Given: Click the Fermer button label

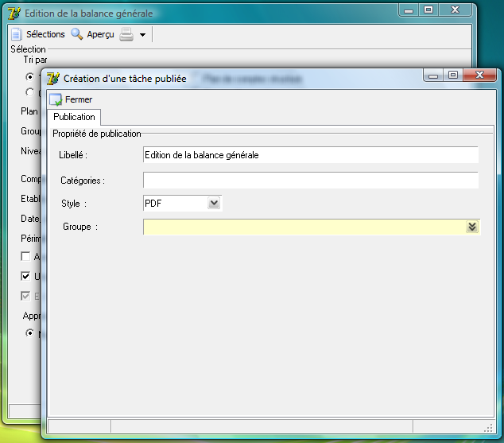Looking at the screenshot, I should pos(79,99).
